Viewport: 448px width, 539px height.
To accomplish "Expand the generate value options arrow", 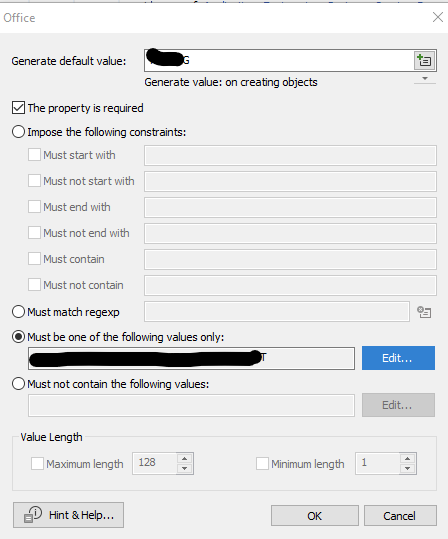I will pos(425,79).
